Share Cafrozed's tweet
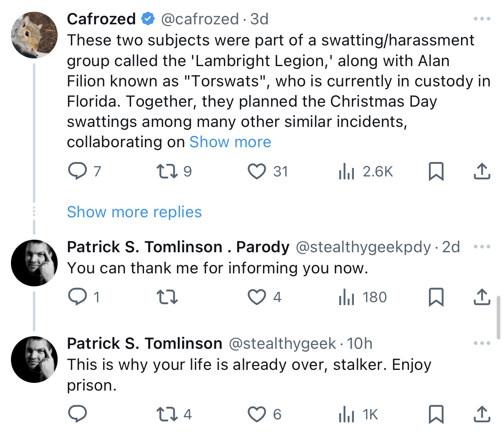The width and height of the screenshot is (504, 436). coord(482,171)
